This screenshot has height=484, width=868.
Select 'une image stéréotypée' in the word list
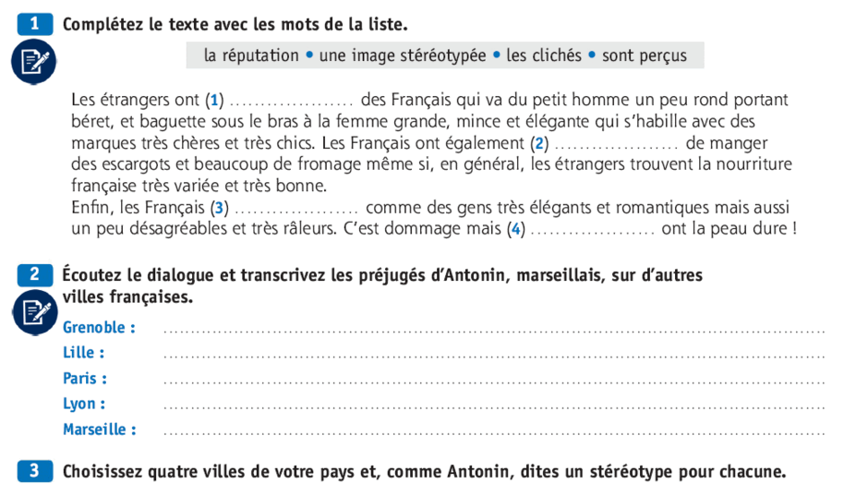pos(403,55)
